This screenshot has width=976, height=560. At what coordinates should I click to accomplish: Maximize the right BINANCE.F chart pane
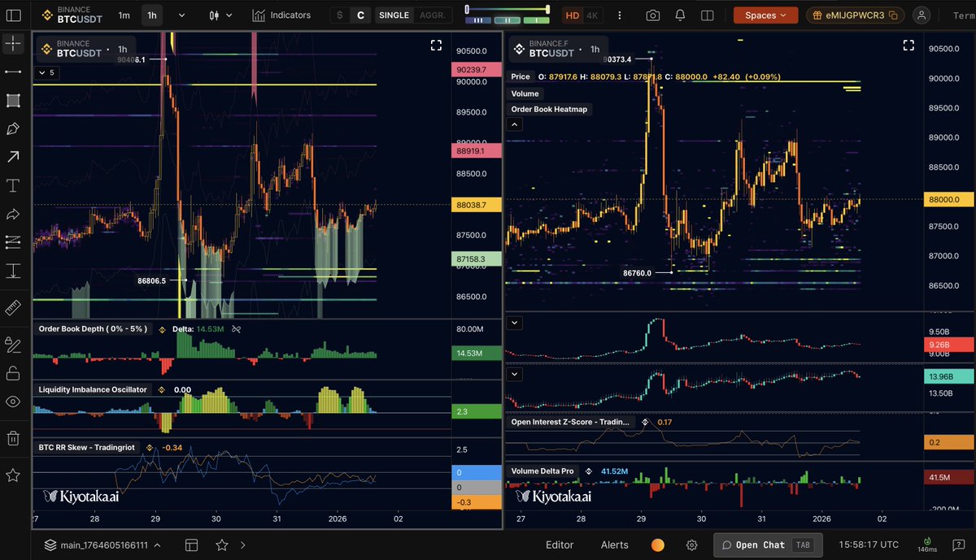[x=909, y=46]
